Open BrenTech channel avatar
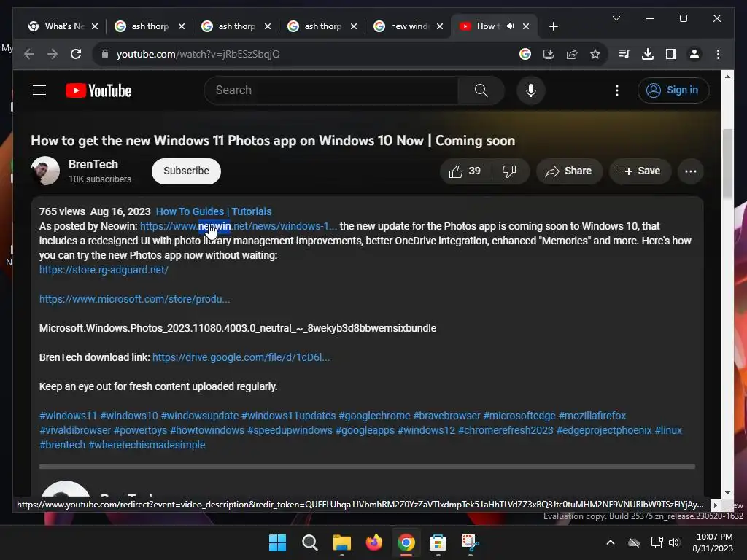 (x=45, y=171)
